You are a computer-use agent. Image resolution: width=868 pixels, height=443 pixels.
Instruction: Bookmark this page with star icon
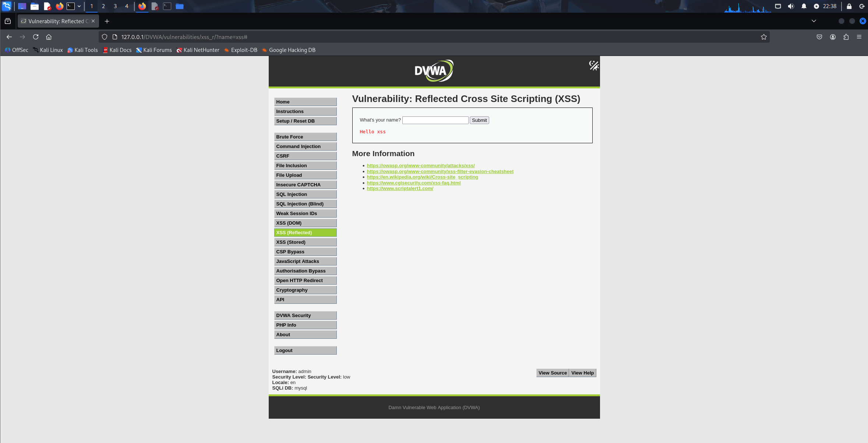(764, 37)
